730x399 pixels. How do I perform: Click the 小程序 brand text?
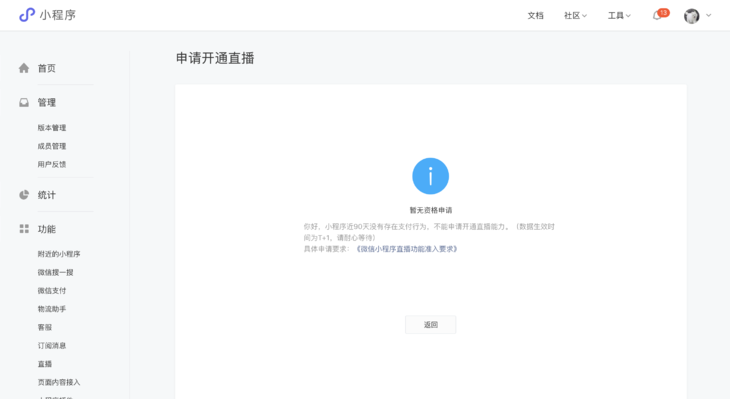click(x=58, y=15)
